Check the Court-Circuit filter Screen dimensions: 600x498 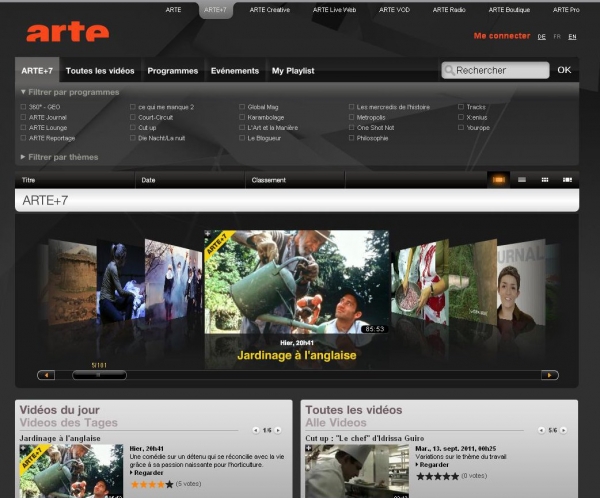pos(133,117)
